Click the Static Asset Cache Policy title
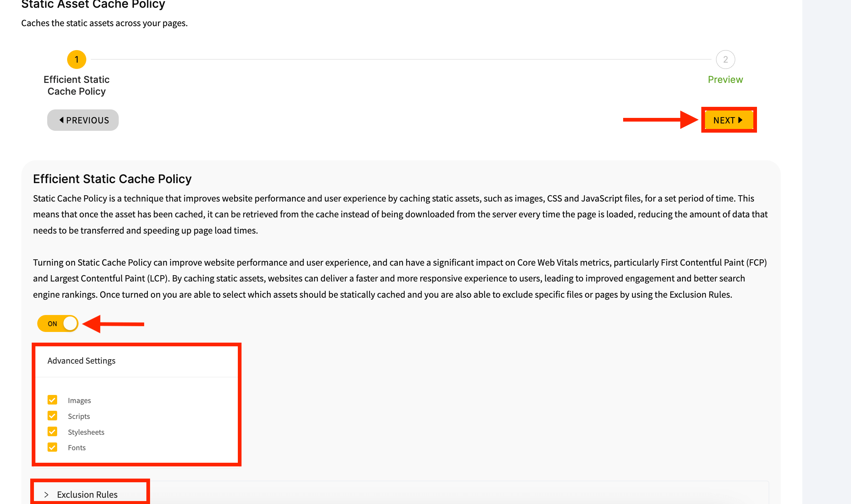 [93, 4]
